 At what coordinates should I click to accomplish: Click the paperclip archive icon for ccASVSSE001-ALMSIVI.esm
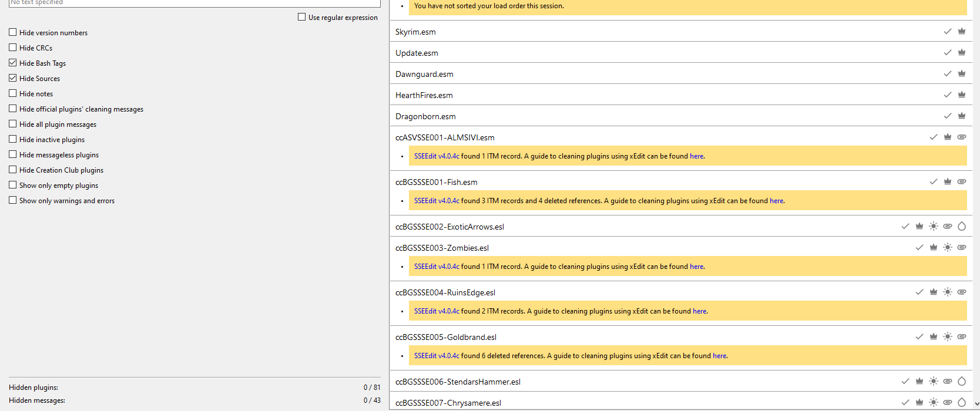point(962,137)
